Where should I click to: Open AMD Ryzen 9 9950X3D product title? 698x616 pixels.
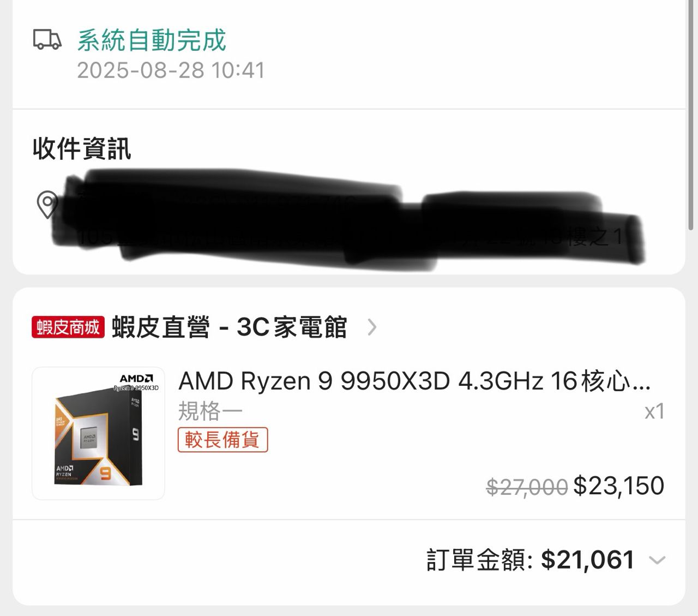414,381
